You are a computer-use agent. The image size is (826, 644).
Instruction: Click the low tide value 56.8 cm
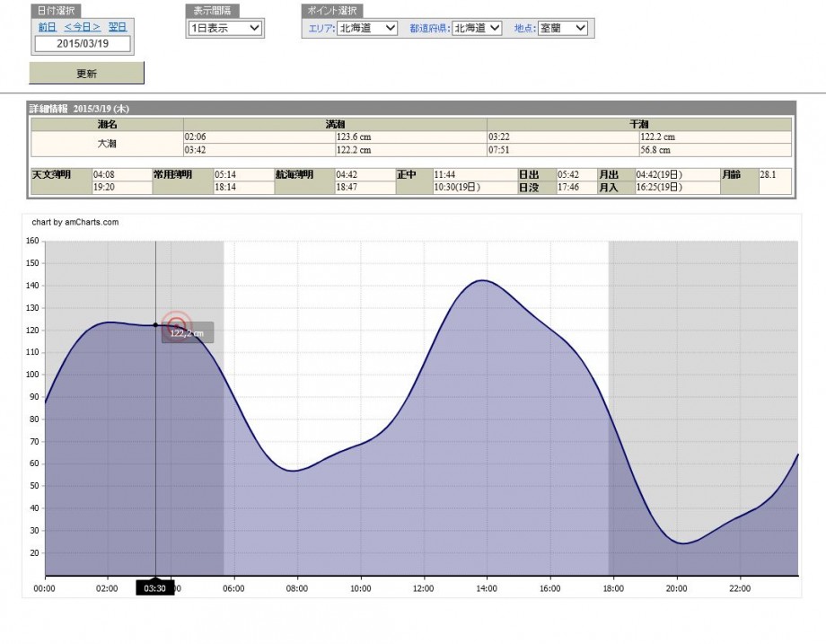[x=655, y=150]
